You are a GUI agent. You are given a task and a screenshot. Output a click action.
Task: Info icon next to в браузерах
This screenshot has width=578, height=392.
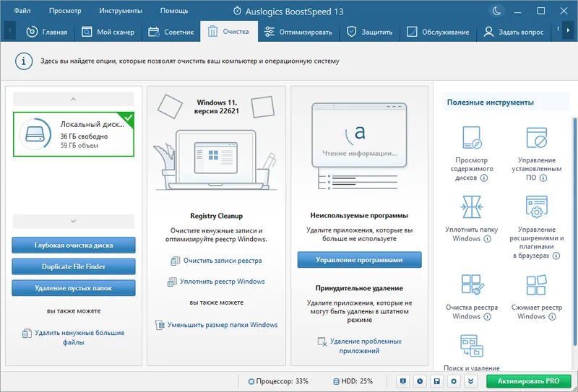[x=556, y=256]
